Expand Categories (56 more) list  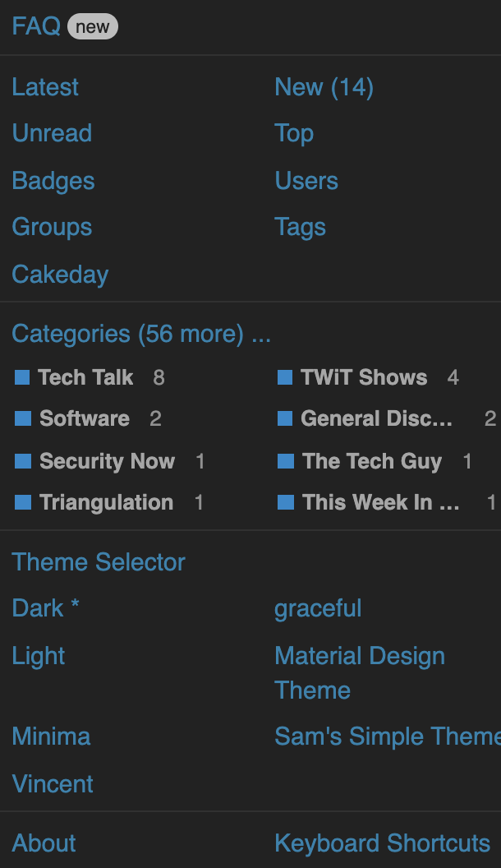[140, 334]
